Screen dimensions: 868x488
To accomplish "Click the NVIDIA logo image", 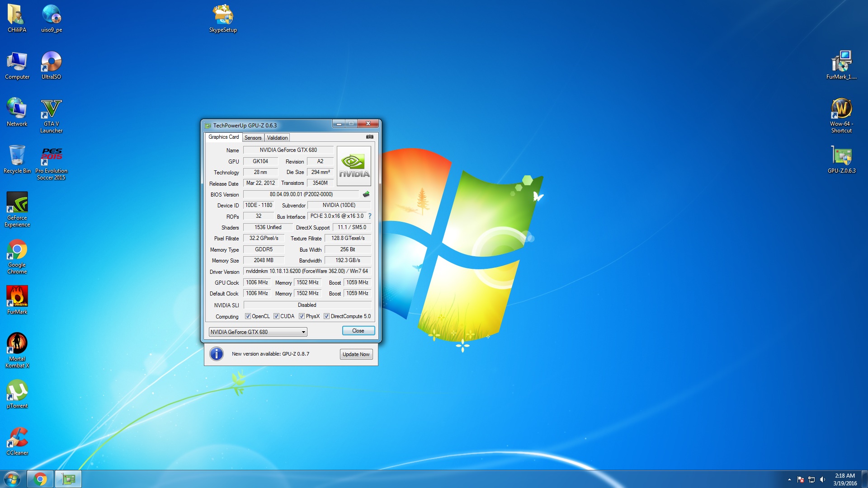I will click(x=354, y=166).
